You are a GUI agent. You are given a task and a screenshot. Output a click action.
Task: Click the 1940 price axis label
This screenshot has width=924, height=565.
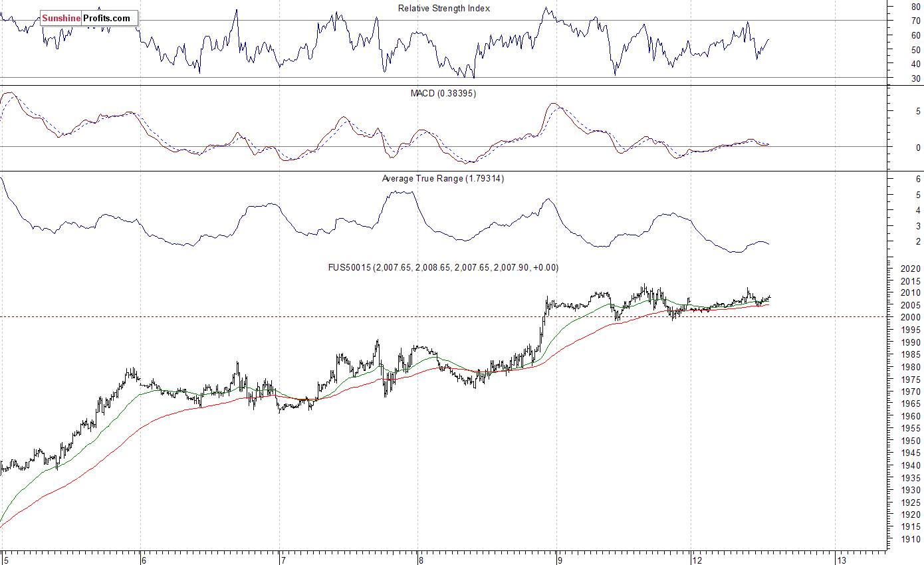point(911,466)
